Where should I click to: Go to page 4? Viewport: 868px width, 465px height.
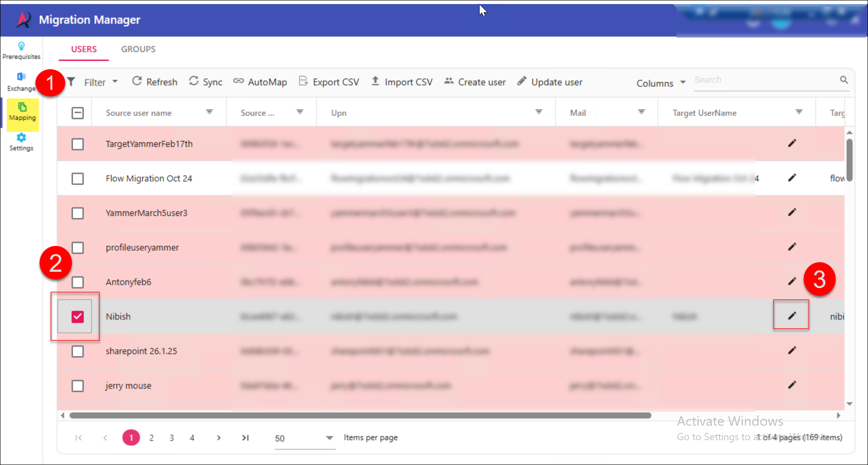click(192, 437)
